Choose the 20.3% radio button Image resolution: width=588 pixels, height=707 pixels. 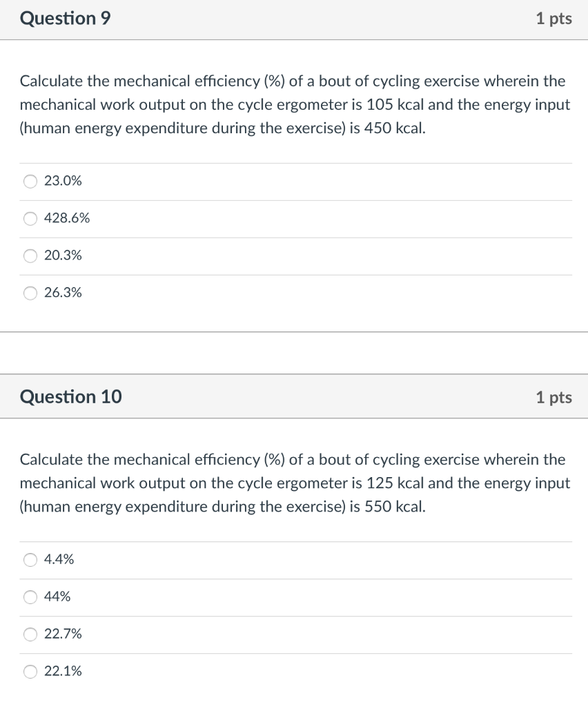30,255
